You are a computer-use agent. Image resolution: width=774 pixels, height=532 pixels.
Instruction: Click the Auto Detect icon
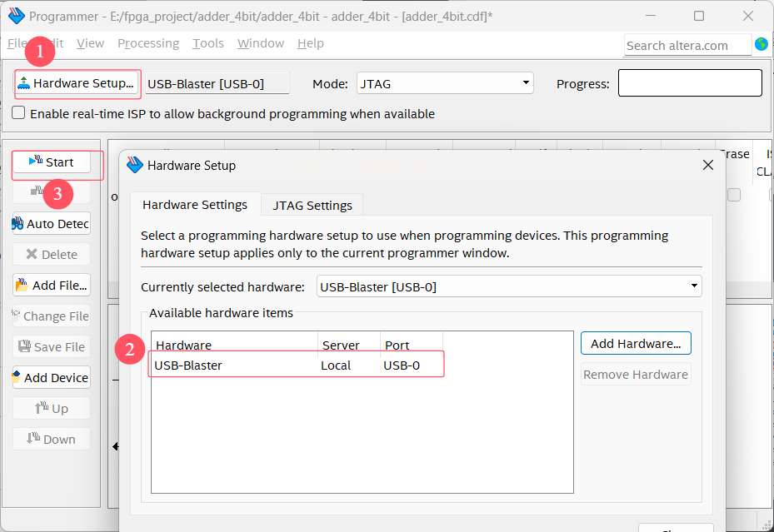point(17,224)
